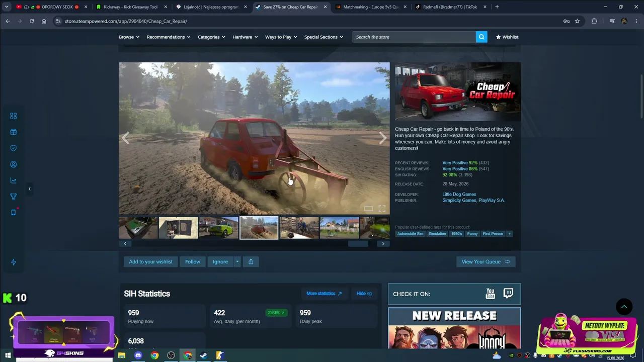Add a tag with the plus button

(509, 234)
